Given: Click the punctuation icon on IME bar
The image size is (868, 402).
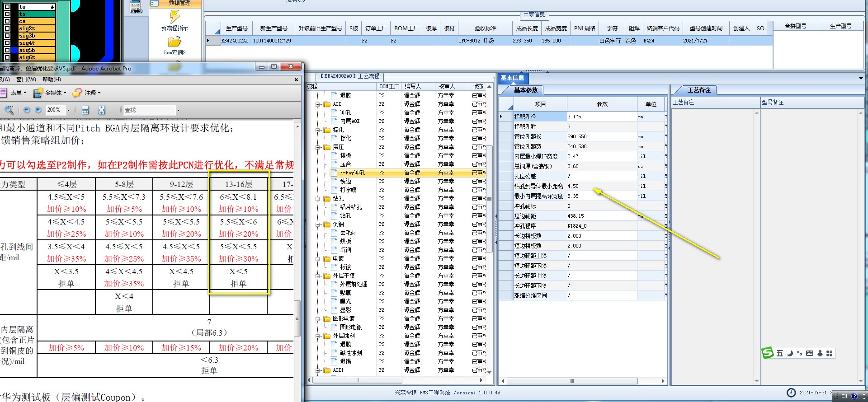Looking at the screenshot, I should 799,353.
